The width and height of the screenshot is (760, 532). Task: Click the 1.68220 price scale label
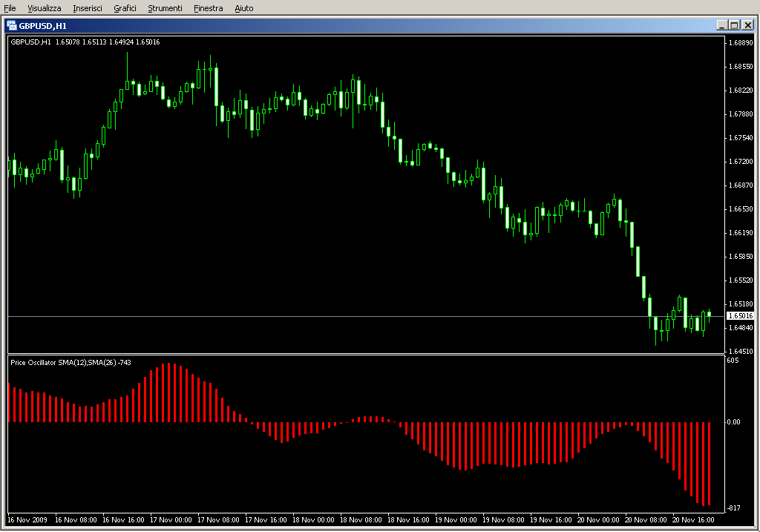(741, 90)
